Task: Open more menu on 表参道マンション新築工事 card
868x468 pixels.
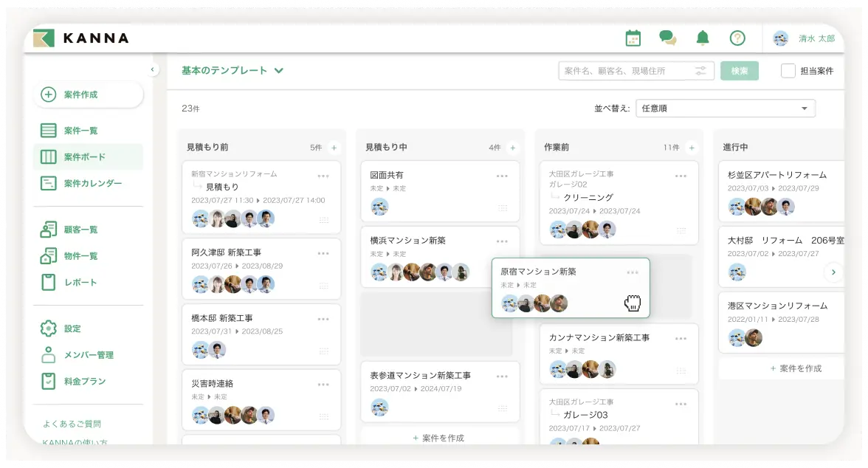Action: pos(502,376)
